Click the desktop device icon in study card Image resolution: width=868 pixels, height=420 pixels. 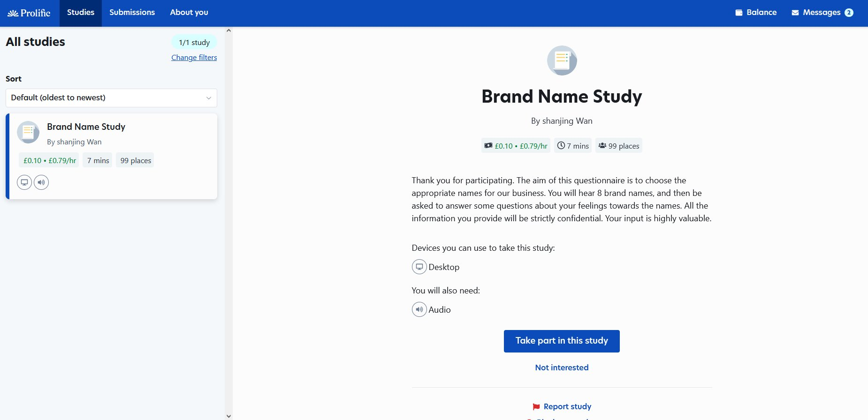(24, 182)
